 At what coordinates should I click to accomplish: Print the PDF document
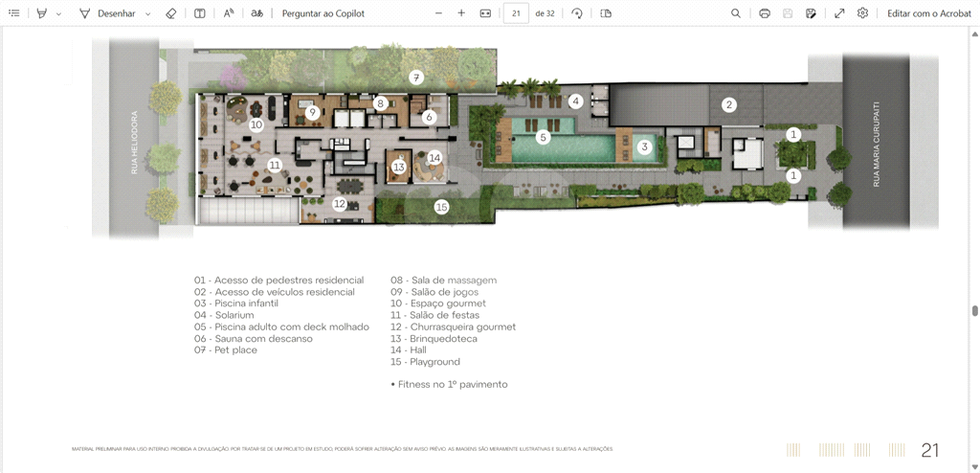pyautogui.click(x=765, y=13)
